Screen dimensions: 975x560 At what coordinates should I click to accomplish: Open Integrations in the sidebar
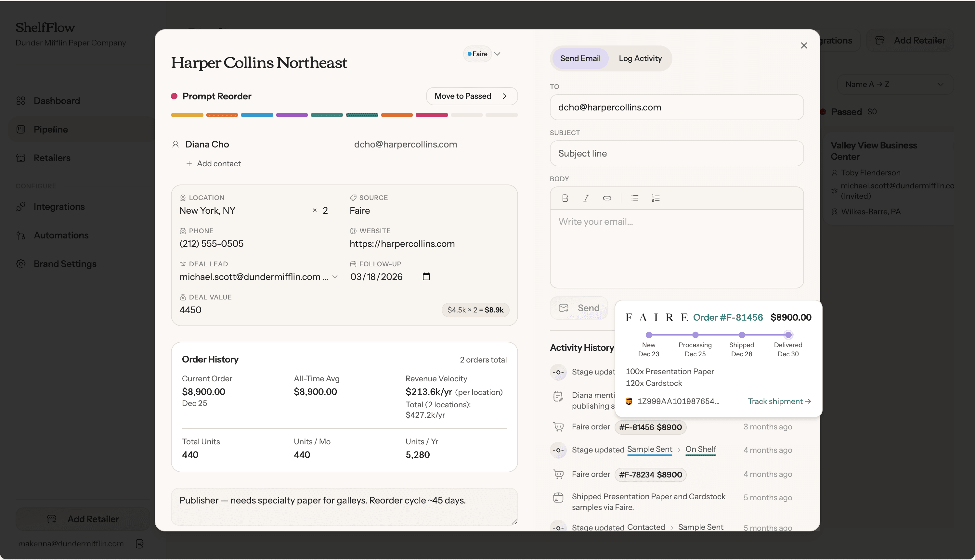(59, 207)
